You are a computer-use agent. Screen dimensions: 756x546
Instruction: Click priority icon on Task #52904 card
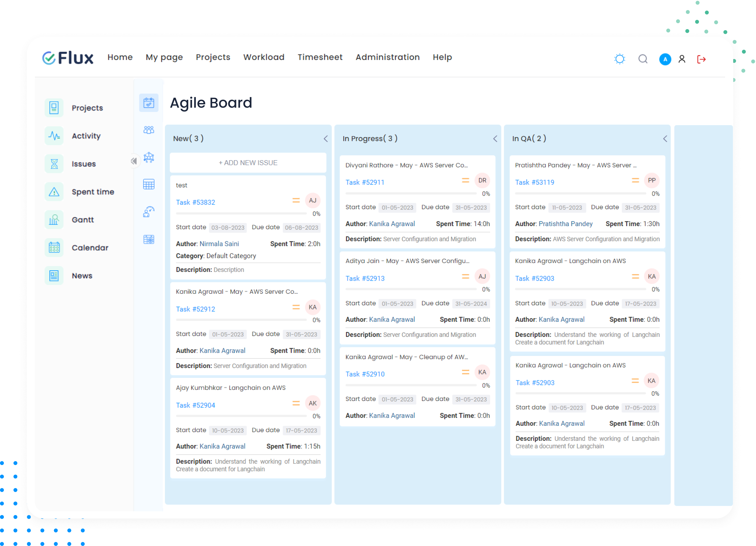(296, 403)
